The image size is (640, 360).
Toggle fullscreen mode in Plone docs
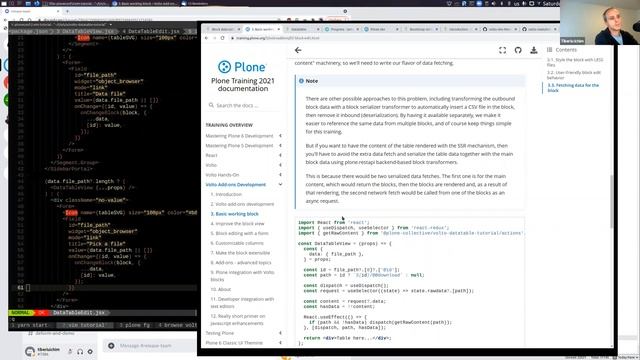[x=502, y=50]
